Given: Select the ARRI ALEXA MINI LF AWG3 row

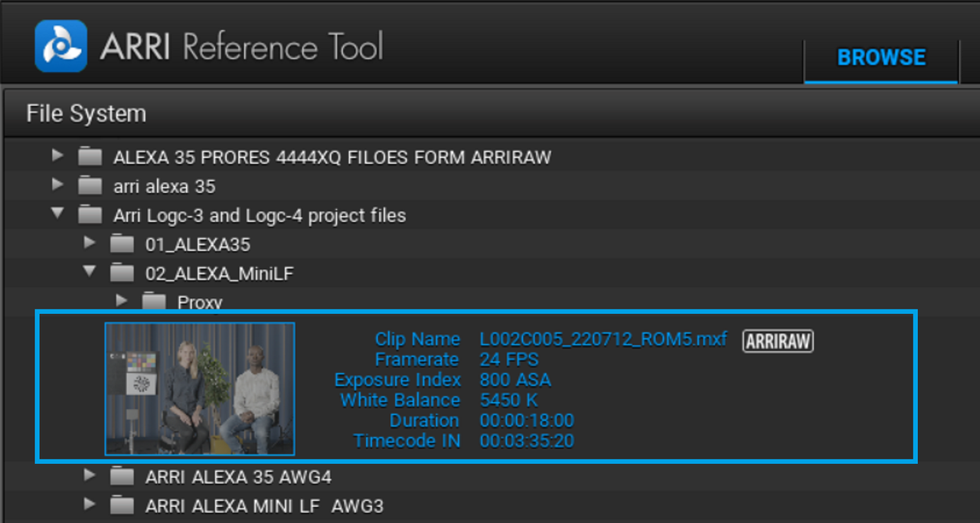Looking at the screenshot, I should coord(490,506).
